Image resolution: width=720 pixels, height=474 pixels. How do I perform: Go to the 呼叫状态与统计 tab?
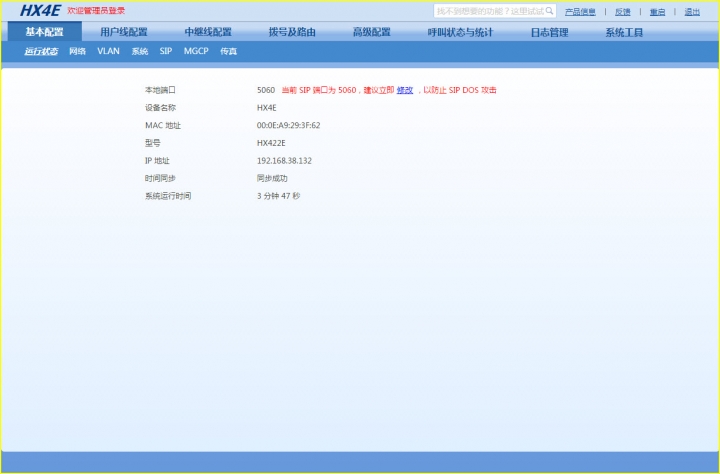pos(460,32)
